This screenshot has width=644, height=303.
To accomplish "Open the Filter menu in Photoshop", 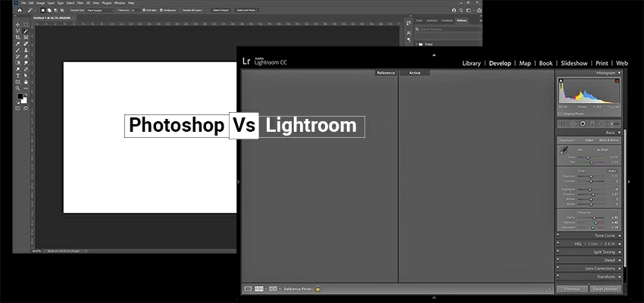I will click(x=80, y=3).
